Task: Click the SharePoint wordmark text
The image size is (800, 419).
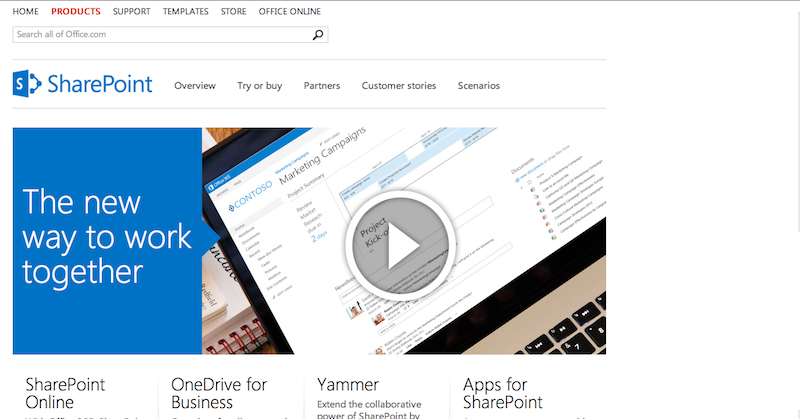Action: [x=100, y=84]
